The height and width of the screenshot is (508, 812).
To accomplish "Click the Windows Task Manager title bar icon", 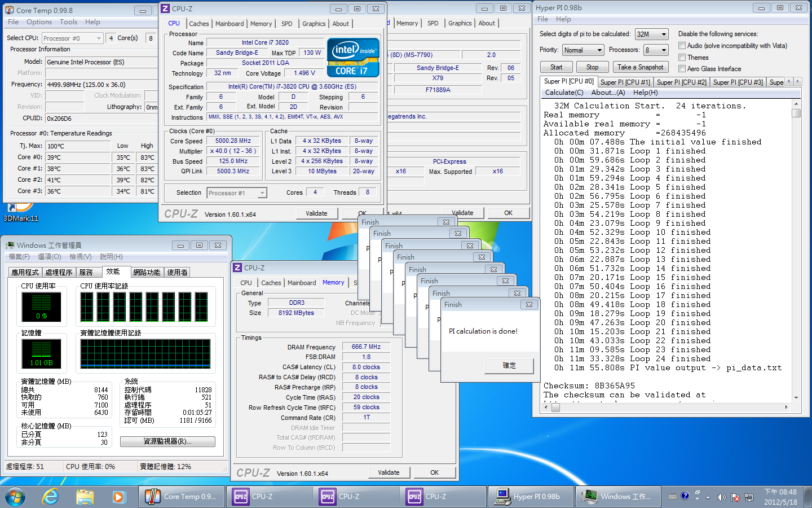I will (10, 245).
